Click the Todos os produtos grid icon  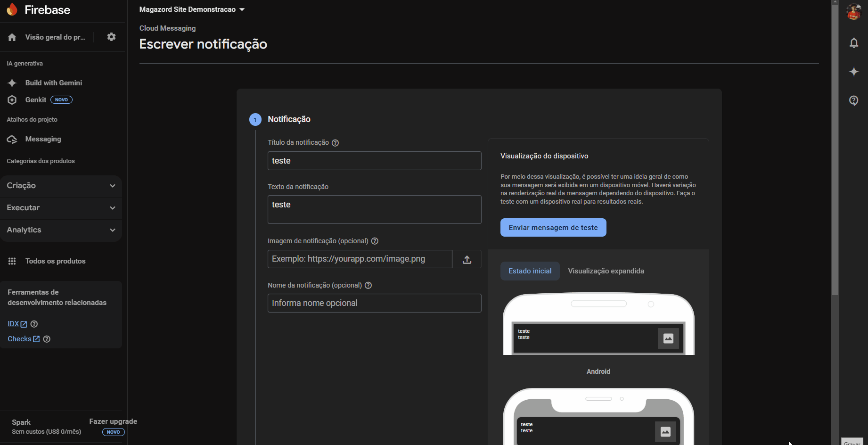click(12, 261)
